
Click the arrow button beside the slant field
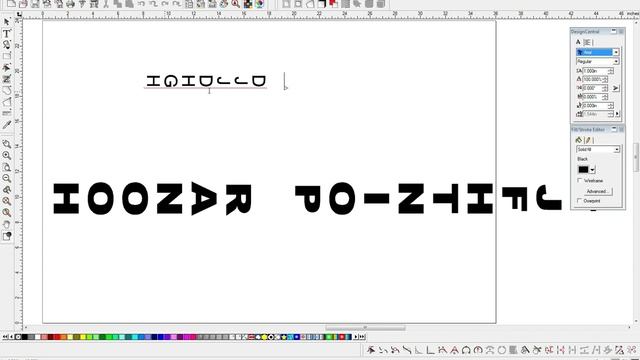616,88
